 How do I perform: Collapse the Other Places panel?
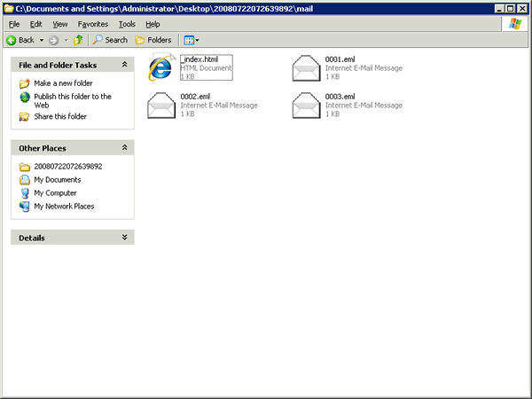tap(124, 147)
